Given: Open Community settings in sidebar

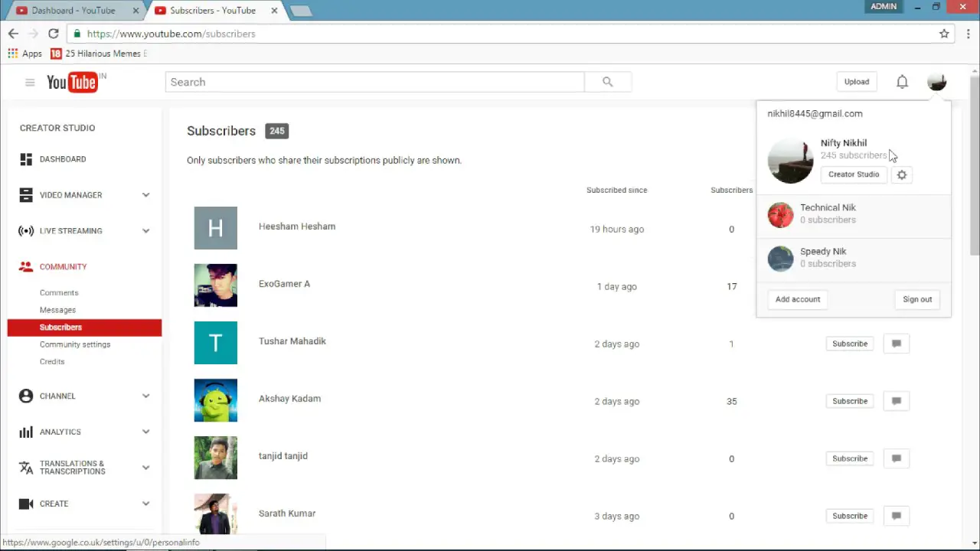Looking at the screenshot, I should click(x=75, y=344).
